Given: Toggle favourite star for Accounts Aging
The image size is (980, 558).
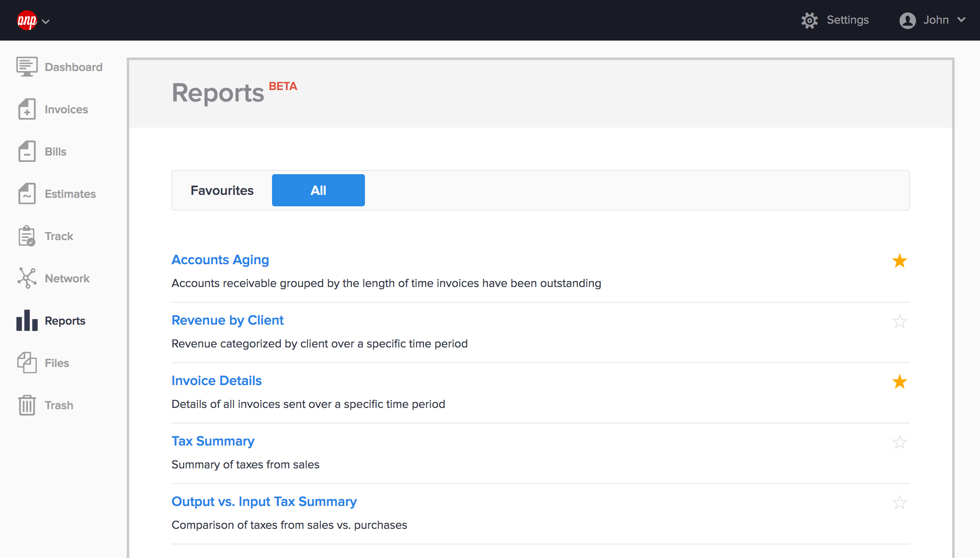Looking at the screenshot, I should tap(899, 260).
